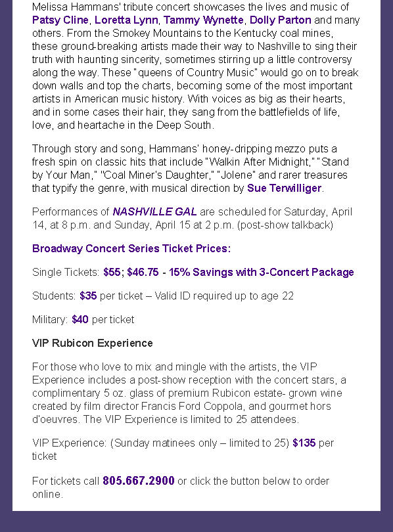Click the $35 student ticket price
The image size is (393, 532).
(88, 296)
